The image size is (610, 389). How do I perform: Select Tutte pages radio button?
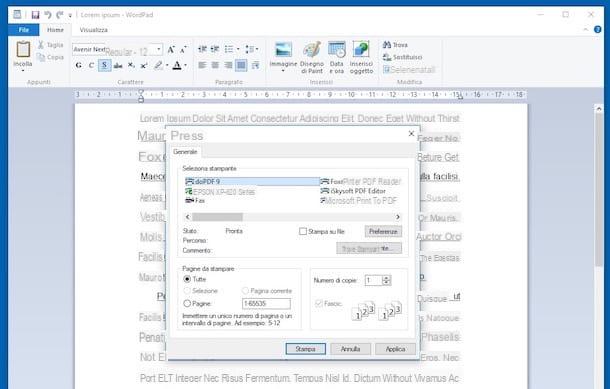187,279
